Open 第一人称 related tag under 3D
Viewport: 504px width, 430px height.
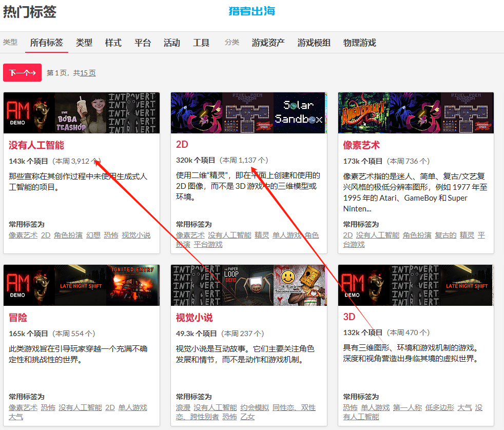(407, 407)
